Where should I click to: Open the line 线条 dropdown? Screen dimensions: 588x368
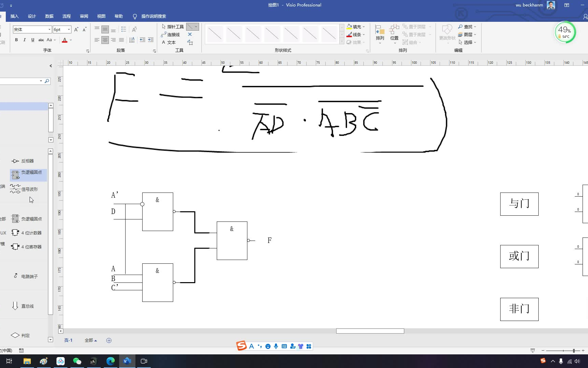[x=356, y=34]
